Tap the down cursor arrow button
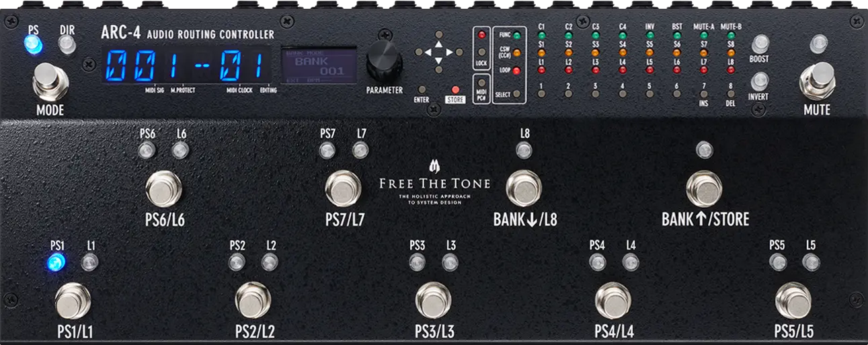Image resolution: width=868 pixels, height=345 pixels. pyautogui.click(x=438, y=69)
